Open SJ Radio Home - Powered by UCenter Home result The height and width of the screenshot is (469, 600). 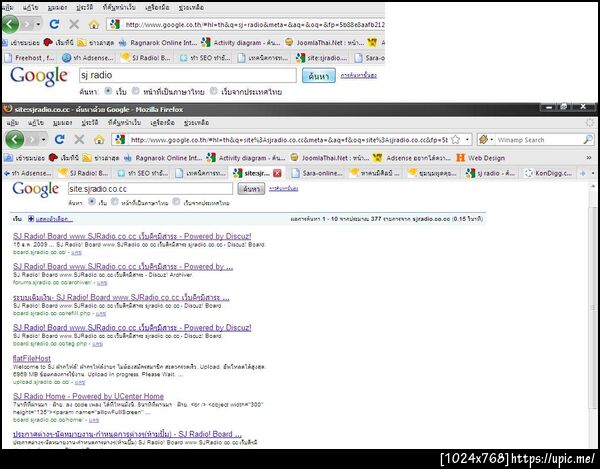pyautogui.click(x=88, y=396)
